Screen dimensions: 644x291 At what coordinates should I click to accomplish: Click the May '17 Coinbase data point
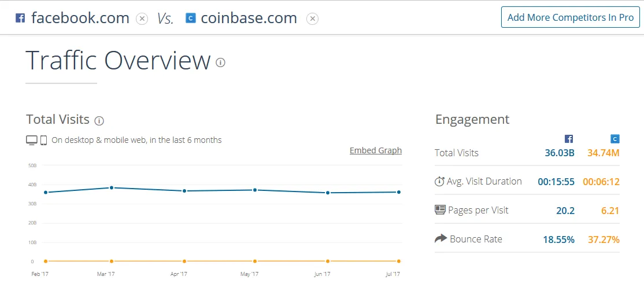(254, 261)
